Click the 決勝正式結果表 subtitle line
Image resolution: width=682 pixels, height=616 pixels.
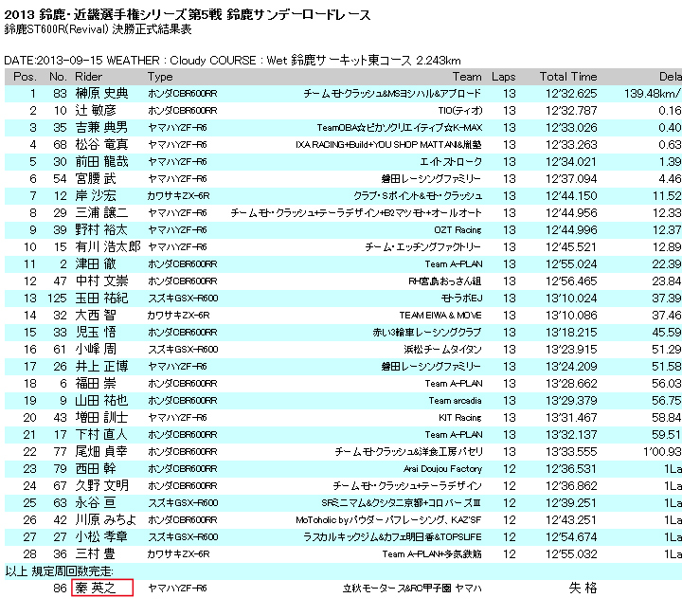(x=98, y=29)
